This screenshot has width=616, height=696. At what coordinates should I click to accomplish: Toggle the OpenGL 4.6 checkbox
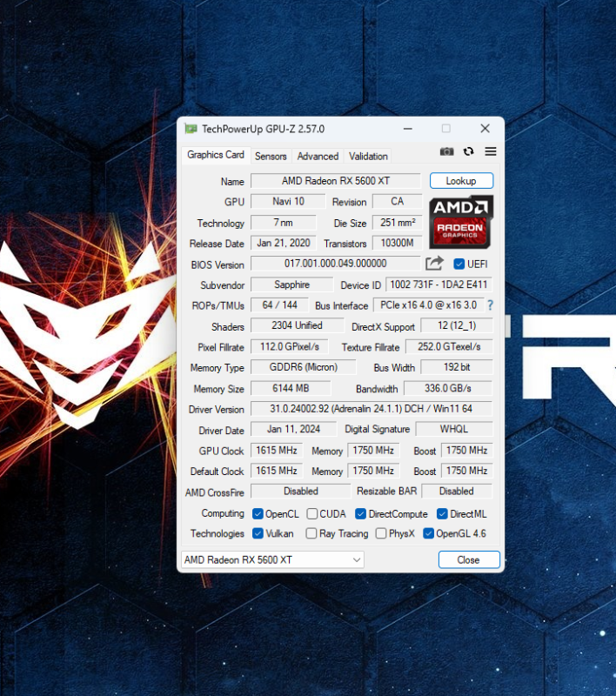pyautogui.click(x=428, y=533)
